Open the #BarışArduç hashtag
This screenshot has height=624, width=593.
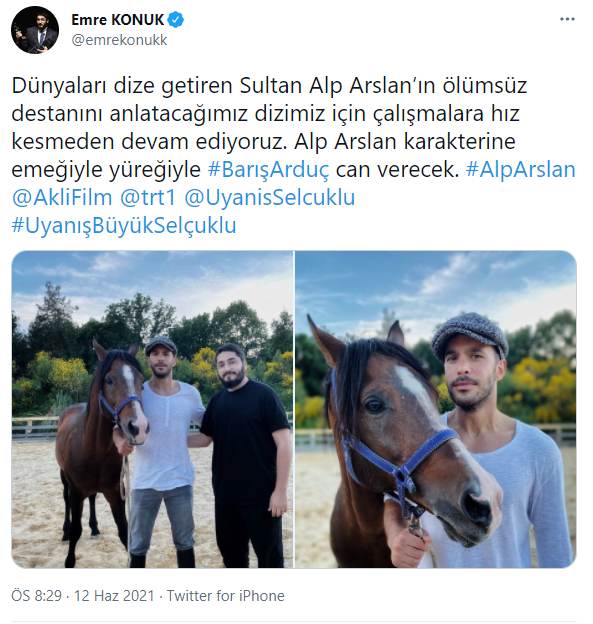pos(269,170)
